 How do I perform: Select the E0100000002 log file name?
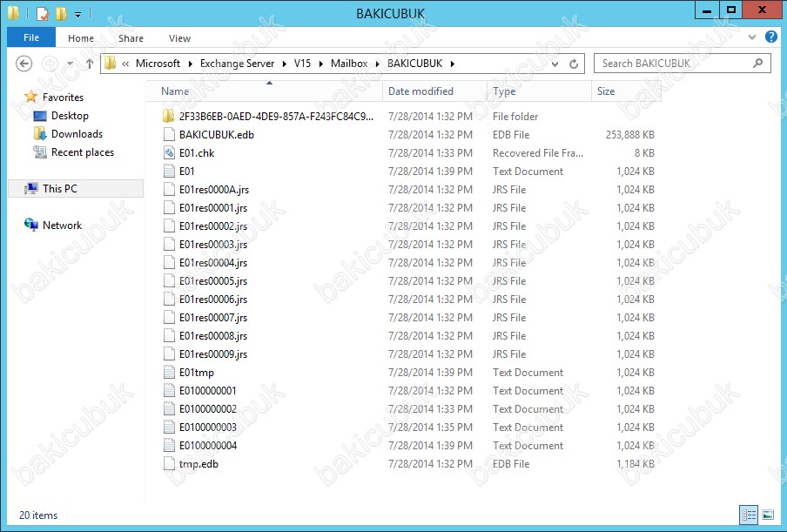pos(208,409)
